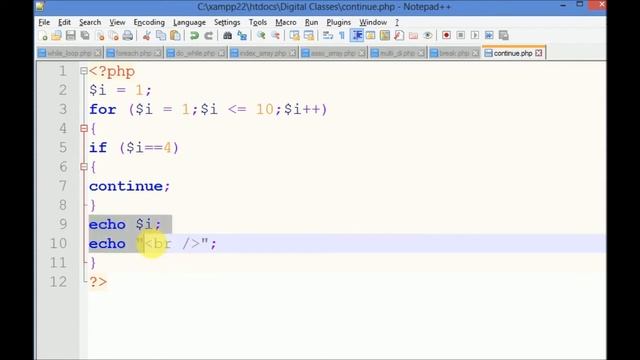
Task: Click the New file toolbar icon
Action: tap(42, 36)
